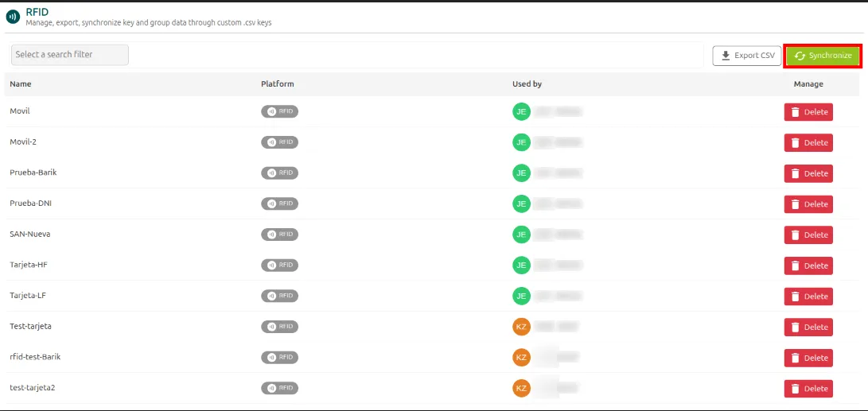Click the RFID badge in Prueba-DNI row
This screenshot has width=868, height=411.
[279, 204]
